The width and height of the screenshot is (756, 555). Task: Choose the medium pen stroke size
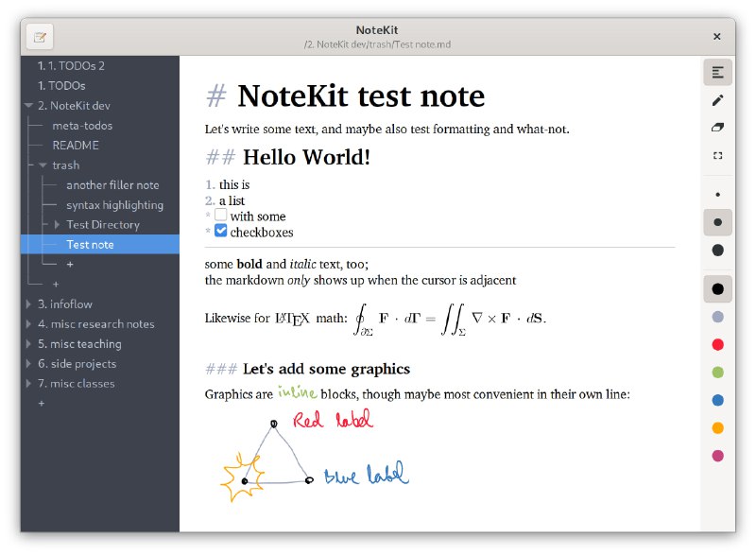tap(717, 222)
